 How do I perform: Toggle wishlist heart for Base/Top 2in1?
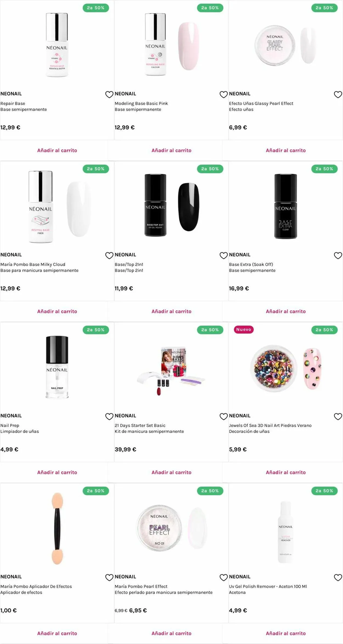(x=224, y=256)
